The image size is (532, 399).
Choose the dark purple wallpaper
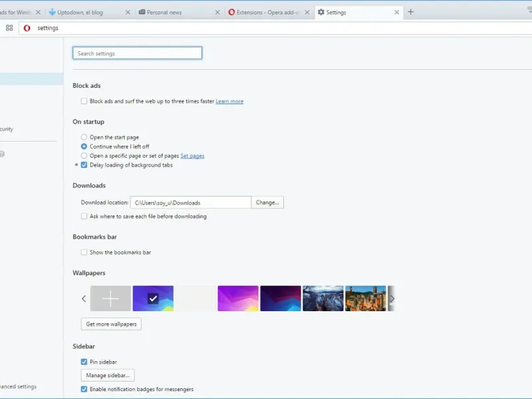(281, 299)
